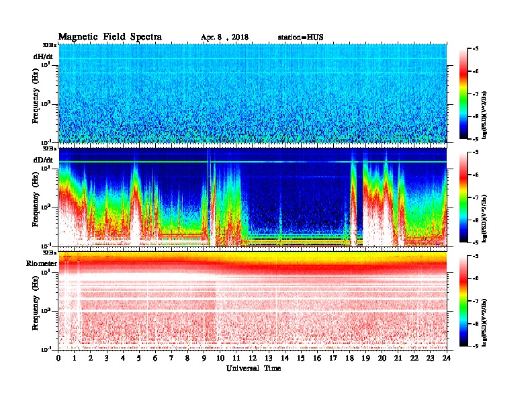
Task: Click the "station=HUS" label
Action: point(300,38)
